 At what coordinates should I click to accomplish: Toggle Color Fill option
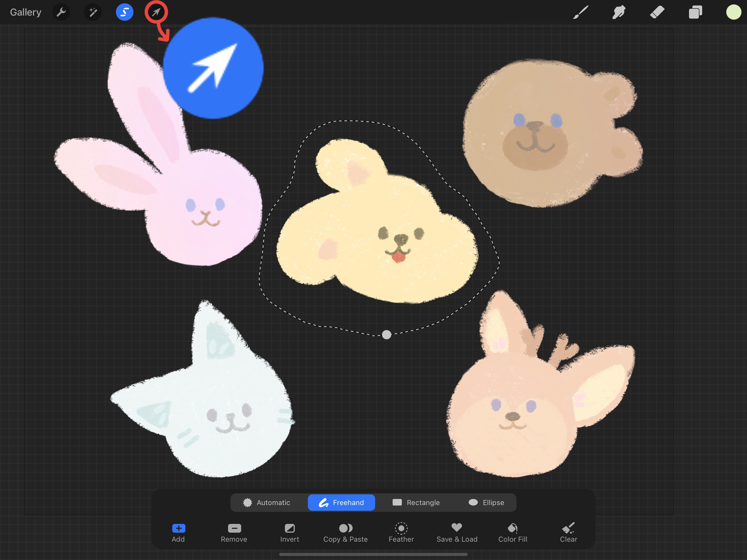pyautogui.click(x=513, y=533)
